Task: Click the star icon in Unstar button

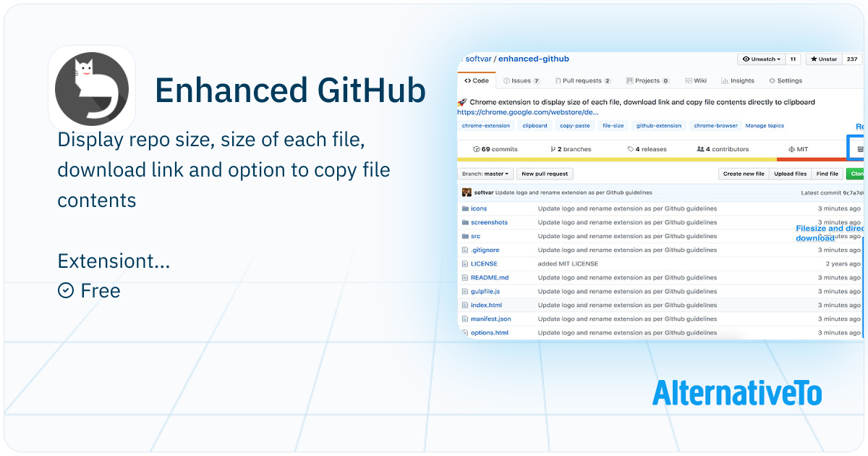Action: point(814,59)
